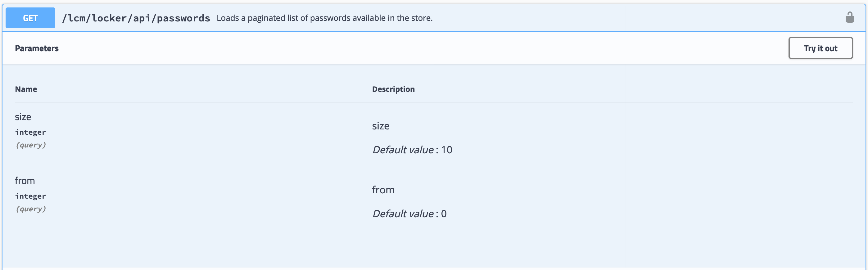
Task: Click the Default value 10 text
Action: point(412,150)
